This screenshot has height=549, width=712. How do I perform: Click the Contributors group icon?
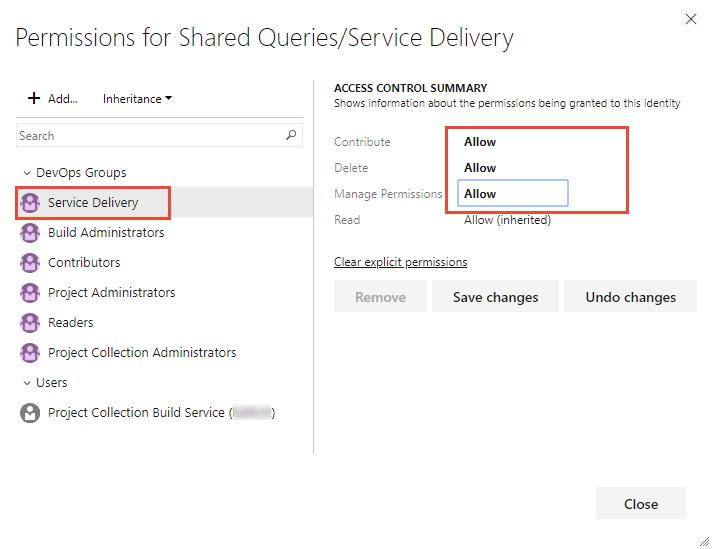pyautogui.click(x=30, y=263)
